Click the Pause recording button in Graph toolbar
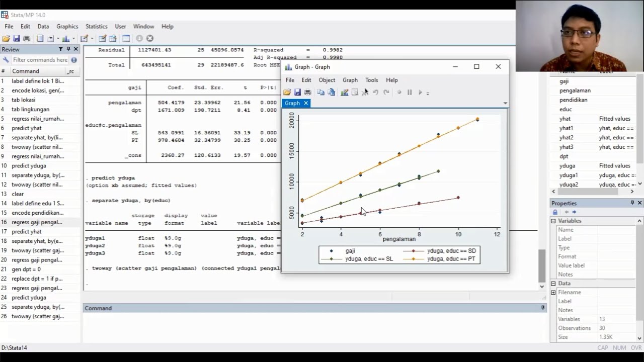Screen dimensions: 644x362 [x=410, y=93]
